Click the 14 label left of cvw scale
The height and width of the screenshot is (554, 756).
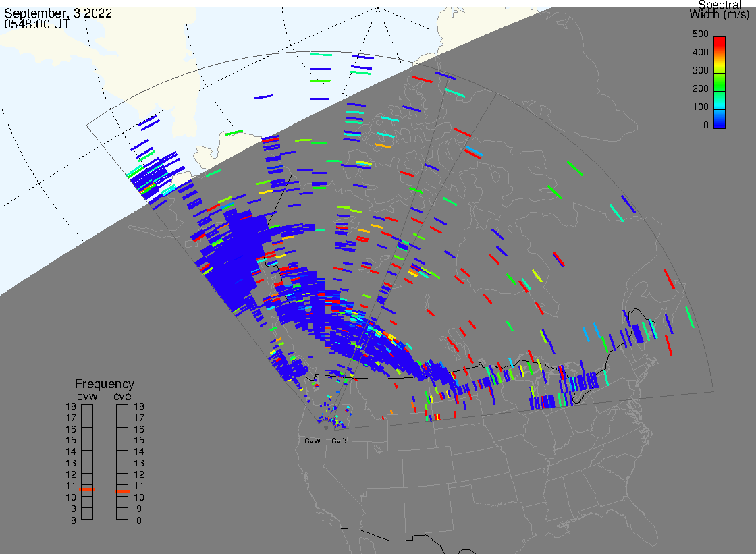[x=71, y=452]
